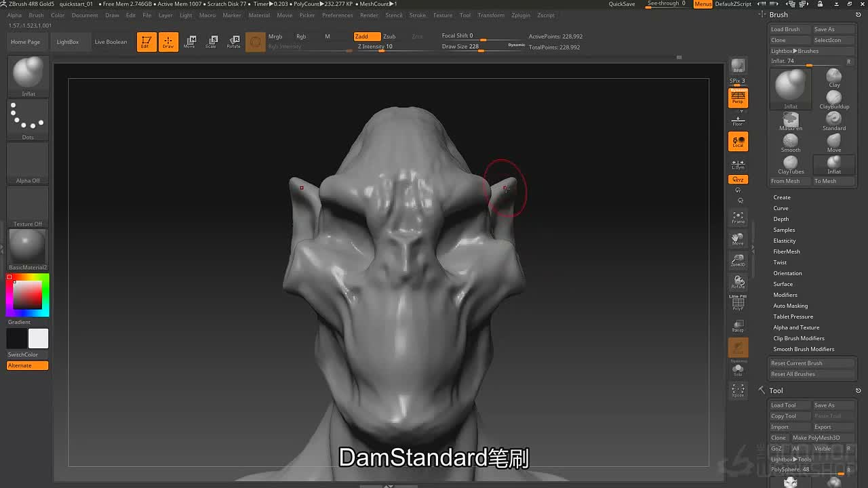Toggle Persp perspective view
This screenshot has width=868, height=488.
click(x=738, y=98)
